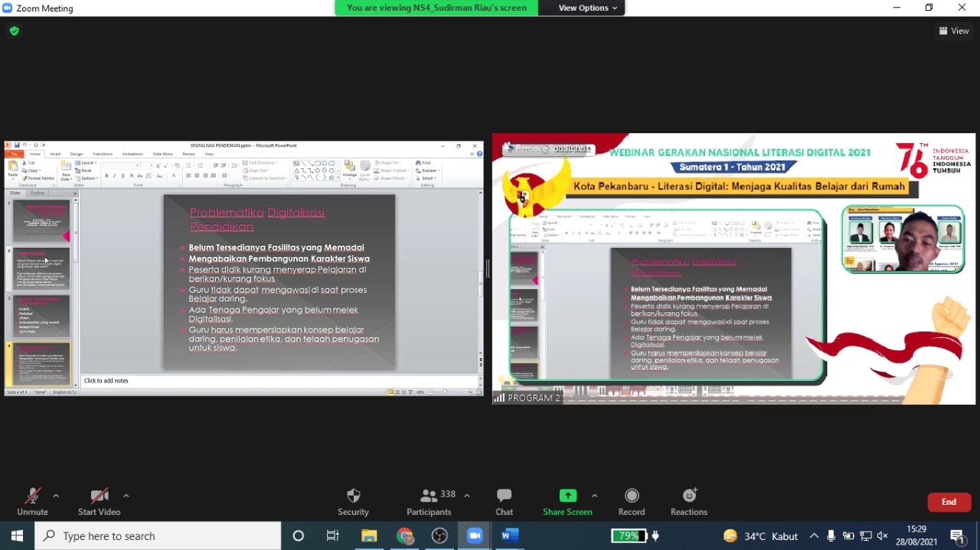Click the View button at top right
Image resolution: width=980 pixels, height=550 pixels.
954,31
